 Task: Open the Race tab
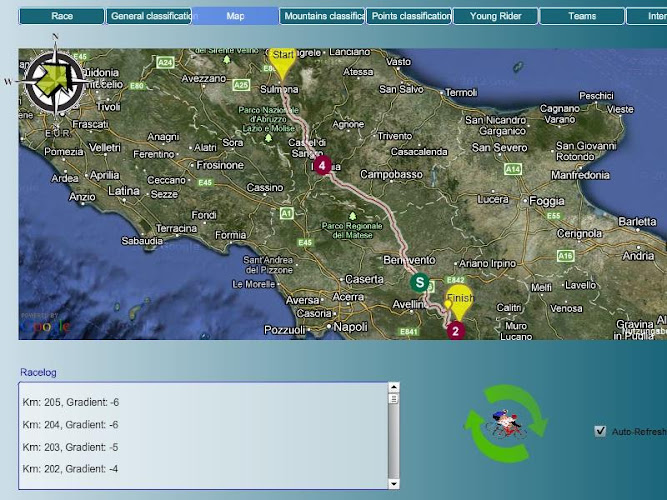62,16
